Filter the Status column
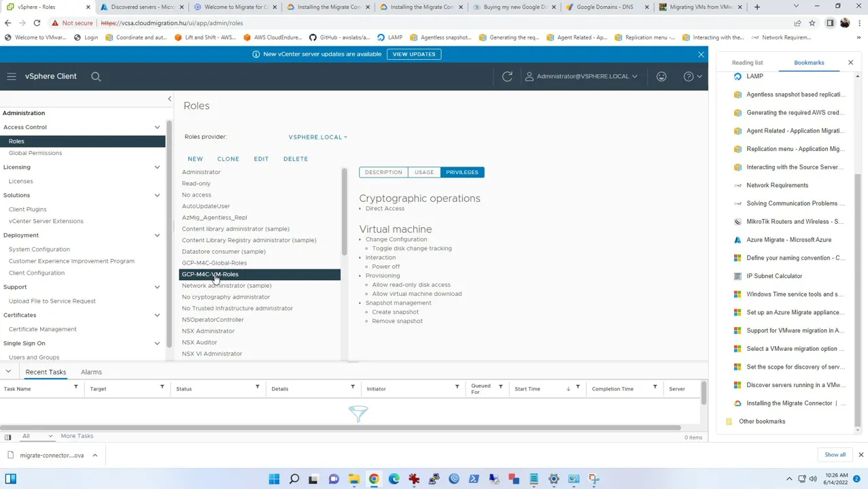Screen dimensions: 868x489 (x=258, y=388)
